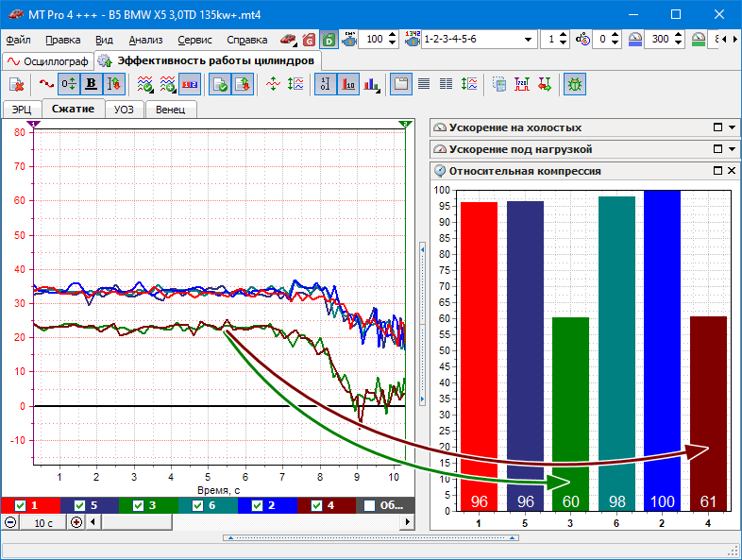Switch to the Осциллограф tab
This screenshot has width=742, height=560.
[x=48, y=61]
